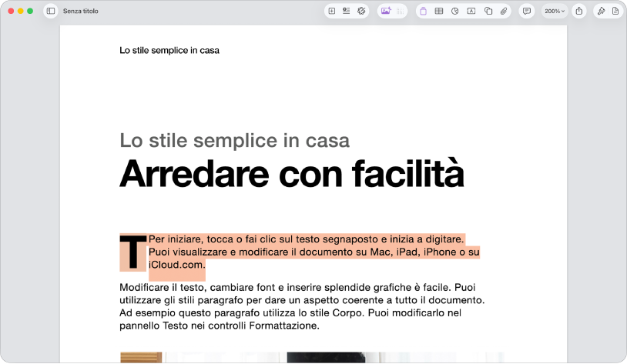Image resolution: width=627 pixels, height=364 pixels.
Task: Minimize the window with yellow button
Action: tap(20, 12)
